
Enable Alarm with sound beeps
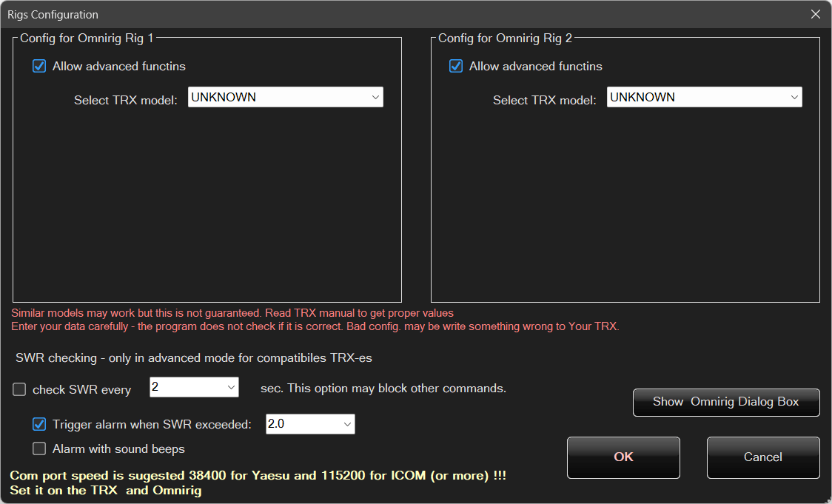pos(39,449)
